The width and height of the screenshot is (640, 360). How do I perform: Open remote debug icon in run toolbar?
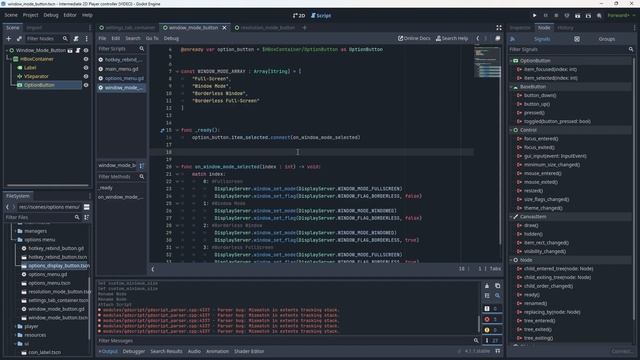click(x=567, y=16)
